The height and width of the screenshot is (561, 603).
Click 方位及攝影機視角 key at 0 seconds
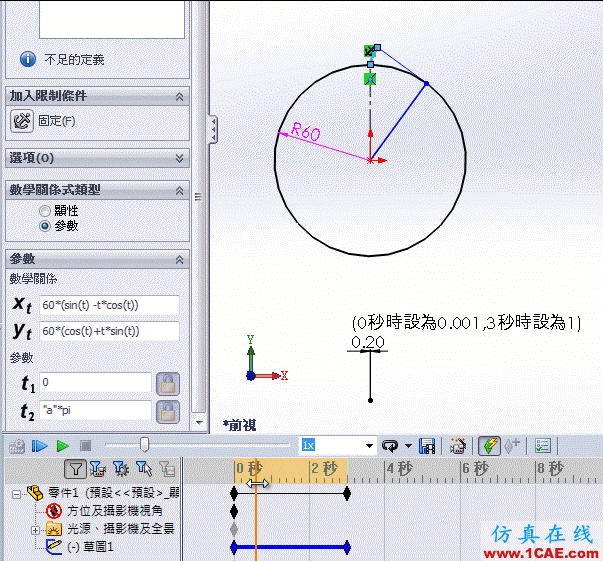pyautogui.click(x=234, y=511)
